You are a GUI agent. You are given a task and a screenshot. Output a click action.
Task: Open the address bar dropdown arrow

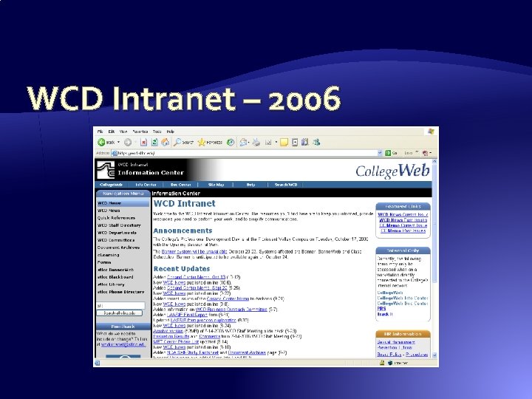(380, 153)
